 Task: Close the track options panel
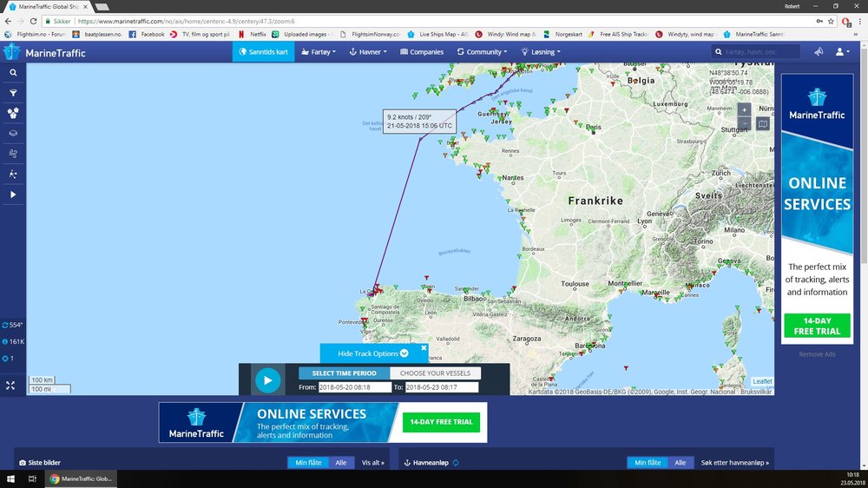pos(424,348)
